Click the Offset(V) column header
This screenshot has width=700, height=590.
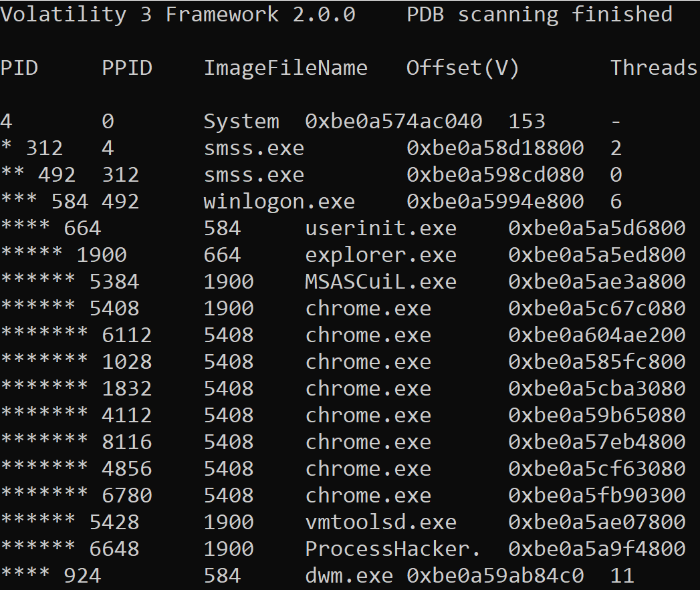click(x=463, y=67)
